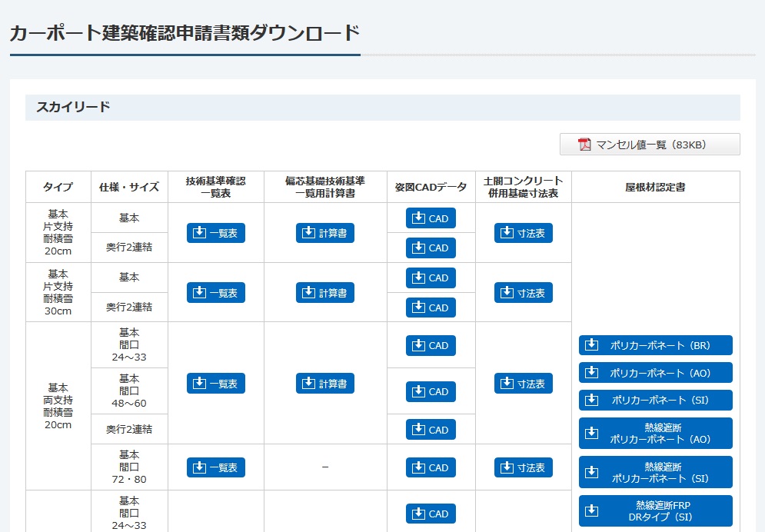Click the 土間コンクリート併用基礎寸法表 column header
The height and width of the screenshot is (532, 765).
pos(523,187)
